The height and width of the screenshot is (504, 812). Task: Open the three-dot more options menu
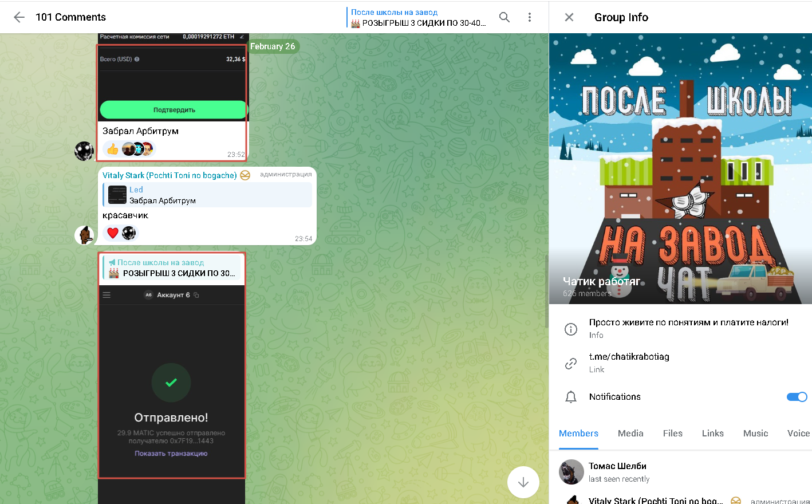530,17
